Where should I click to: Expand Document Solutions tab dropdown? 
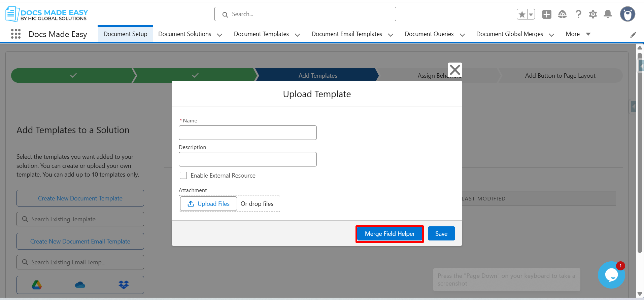click(220, 35)
